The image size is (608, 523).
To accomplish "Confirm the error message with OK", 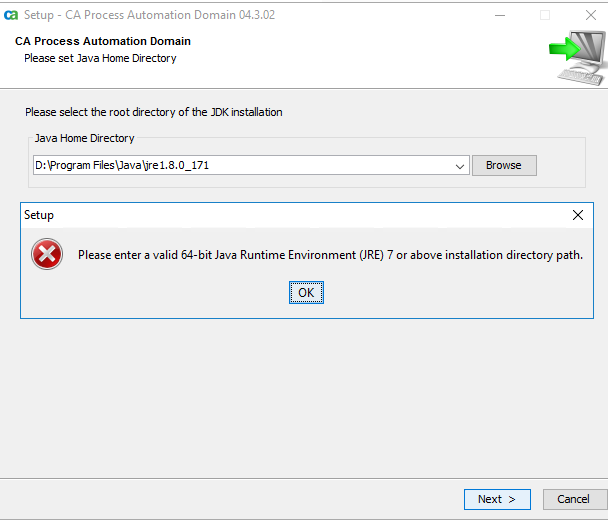I will [x=306, y=292].
